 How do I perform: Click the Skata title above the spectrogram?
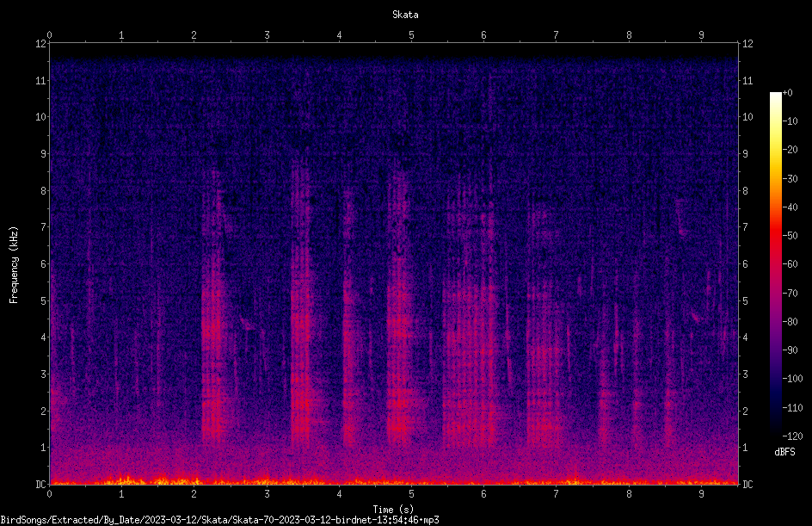[x=405, y=15]
